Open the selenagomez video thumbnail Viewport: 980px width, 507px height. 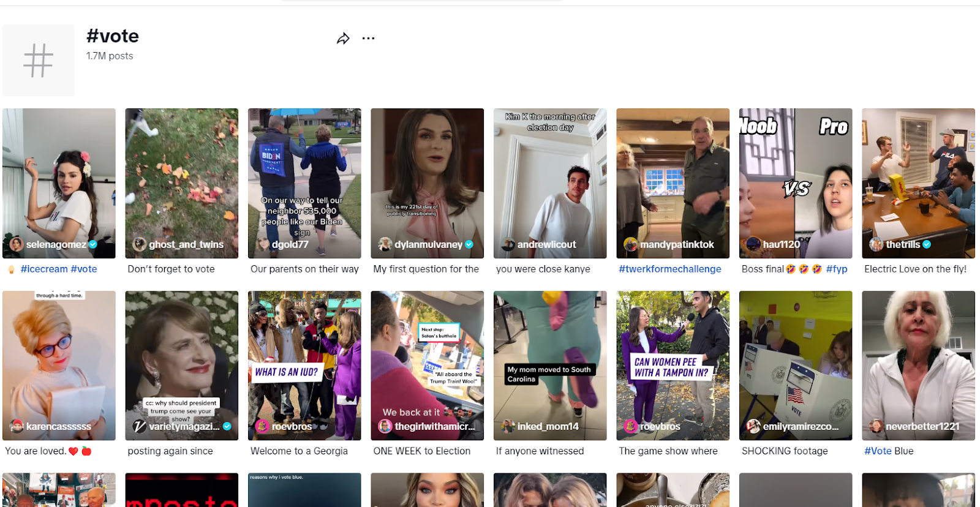coord(59,183)
